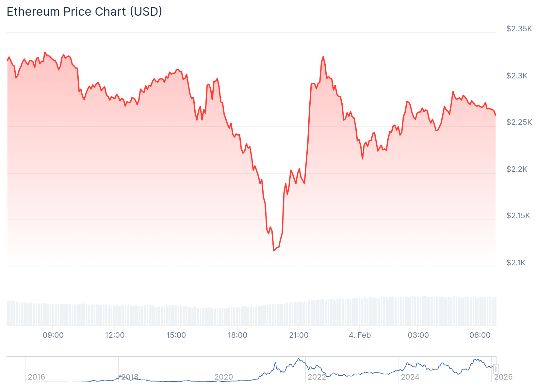Image resolution: width=537 pixels, height=392 pixels.
Task: Click the navigator range handle near 2026
Action: coord(496,369)
